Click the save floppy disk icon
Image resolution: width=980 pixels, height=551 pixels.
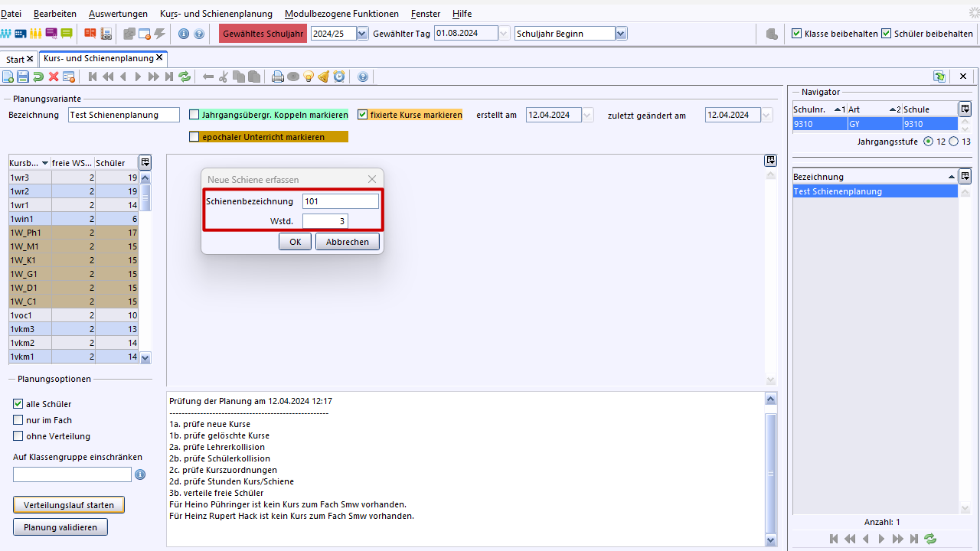pyautogui.click(x=23, y=77)
